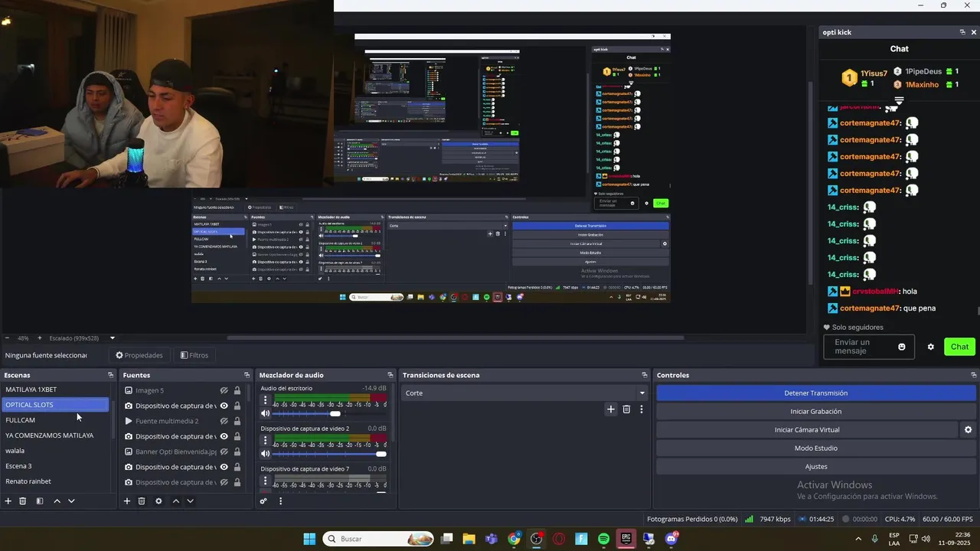
Task: Zoom out the preview with minus icon
Action: pyautogui.click(x=7, y=338)
